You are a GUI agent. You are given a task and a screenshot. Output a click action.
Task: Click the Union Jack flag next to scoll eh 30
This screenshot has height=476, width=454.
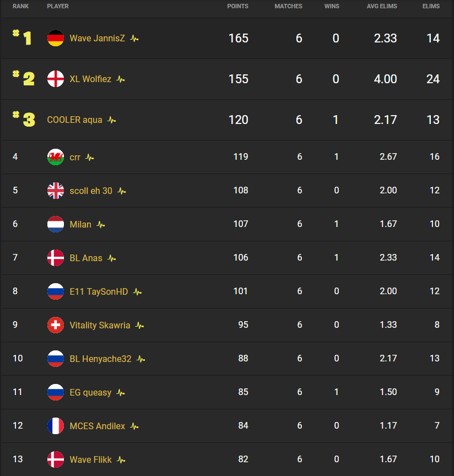pos(56,191)
